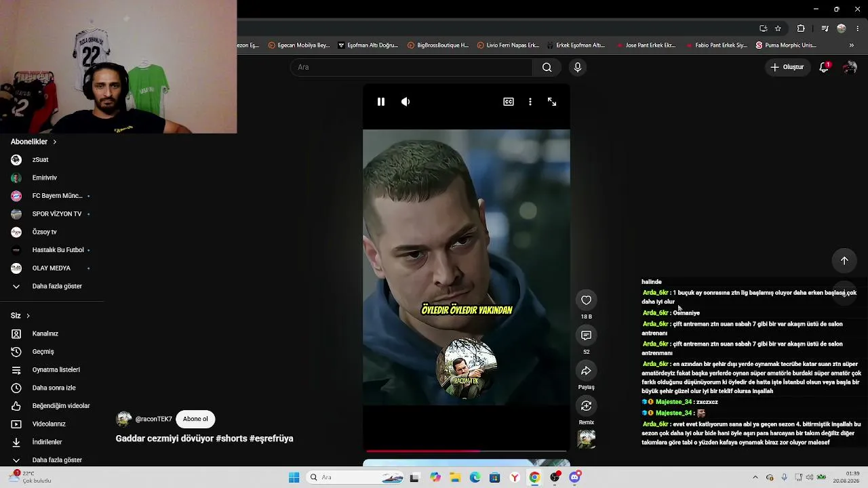The image size is (868, 488).
Task: Open the comments for this Short
Action: pos(587,335)
